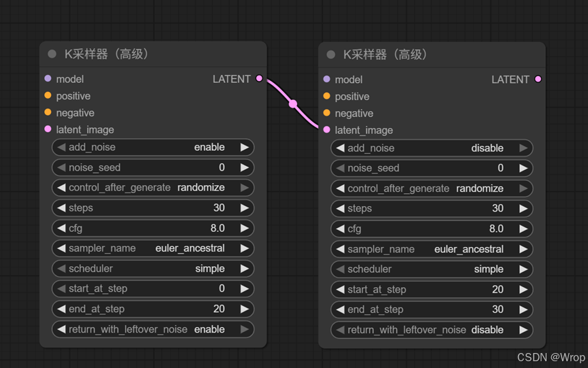Click the left node's cfg value 8.0

pyautogui.click(x=218, y=228)
